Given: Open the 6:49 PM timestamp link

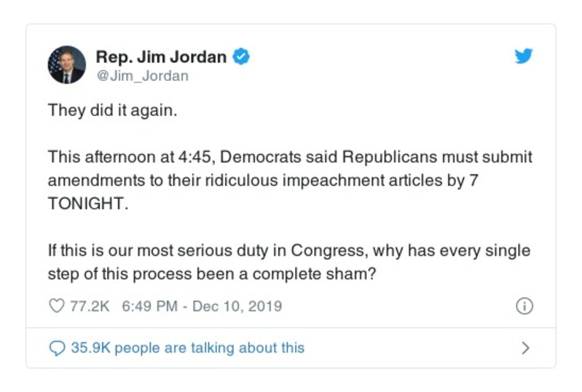Looking at the screenshot, I should [x=149, y=306].
